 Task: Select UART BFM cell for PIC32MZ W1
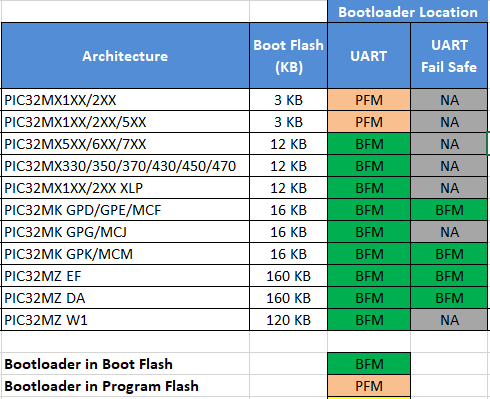click(369, 320)
